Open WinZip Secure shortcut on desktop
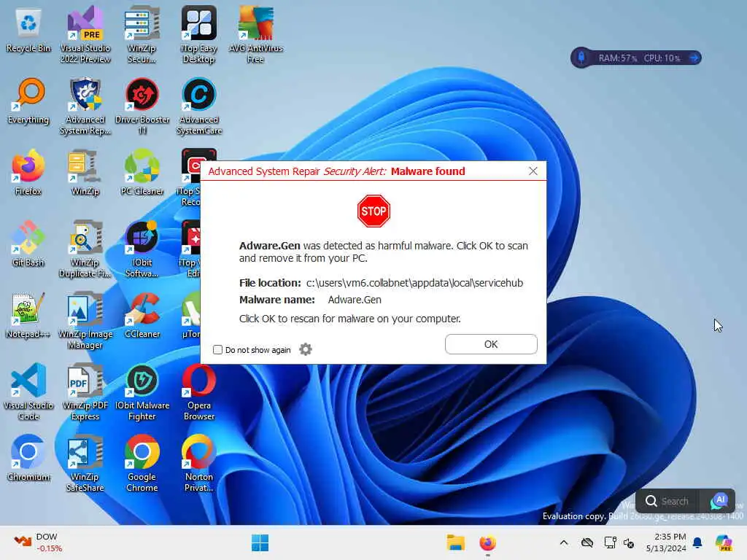This screenshot has width=747, height=560. (x=142, y=34)
